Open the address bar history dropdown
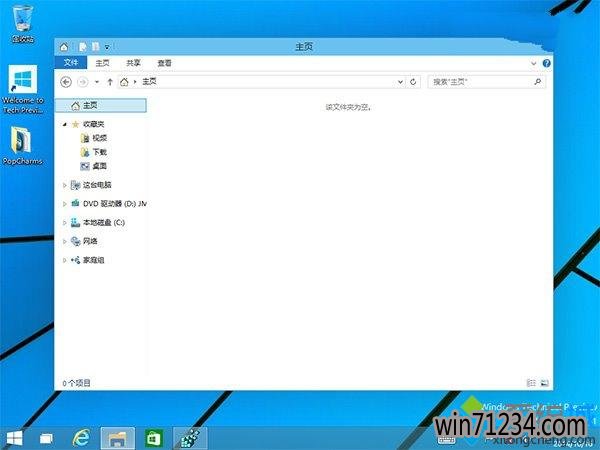This screenshot has width=600, height=450. [400, 82]
